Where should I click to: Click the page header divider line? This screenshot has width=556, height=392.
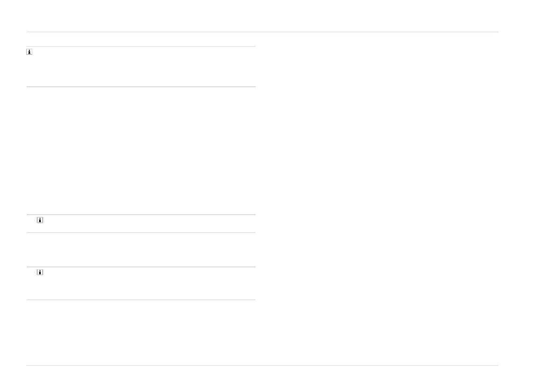263,32
